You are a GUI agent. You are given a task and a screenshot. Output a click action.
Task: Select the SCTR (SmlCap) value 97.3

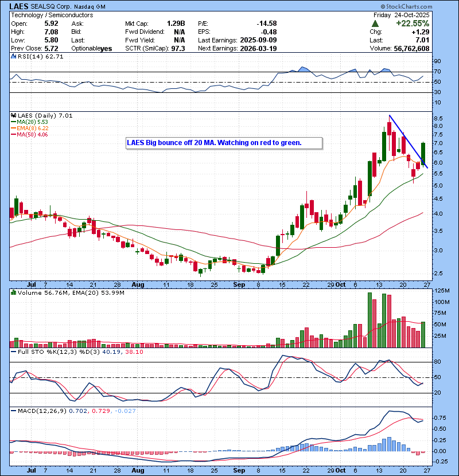(178, 48)
